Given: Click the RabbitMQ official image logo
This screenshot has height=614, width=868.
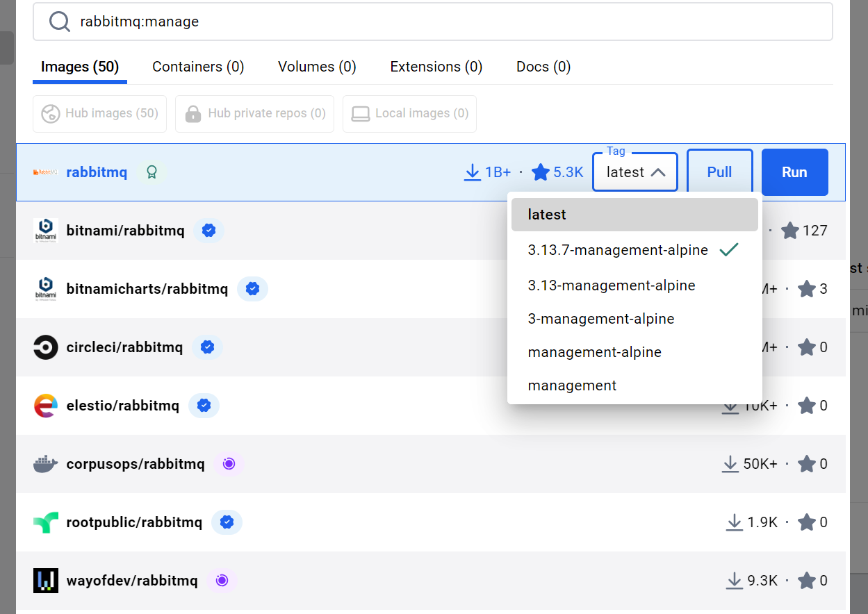Looking at the screenshot, I should pos(44,172).
